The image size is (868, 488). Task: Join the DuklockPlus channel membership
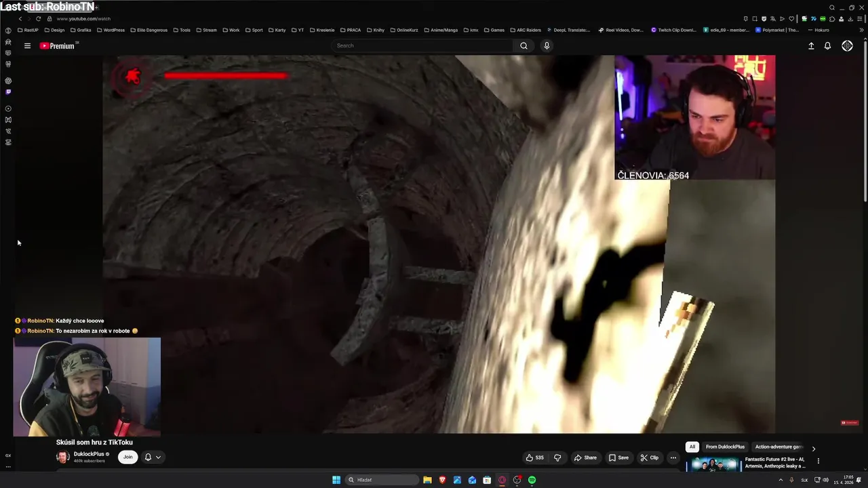pyautogui.click(x=127, y=457)
